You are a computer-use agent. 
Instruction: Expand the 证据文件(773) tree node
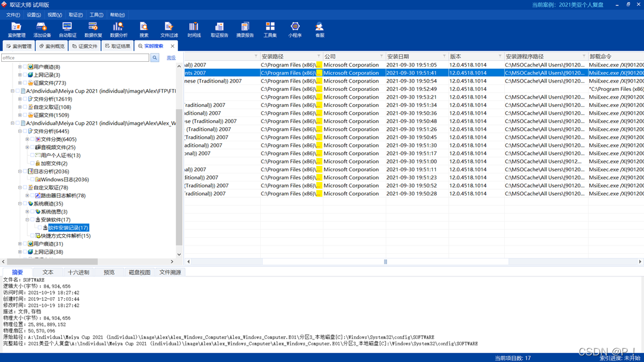(x=20, y=83)
